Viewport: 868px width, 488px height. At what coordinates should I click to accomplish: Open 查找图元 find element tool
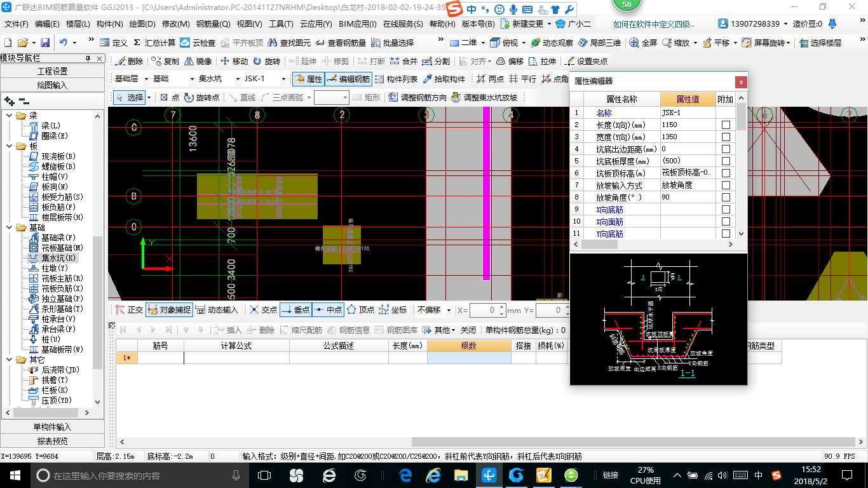(290, 43)
